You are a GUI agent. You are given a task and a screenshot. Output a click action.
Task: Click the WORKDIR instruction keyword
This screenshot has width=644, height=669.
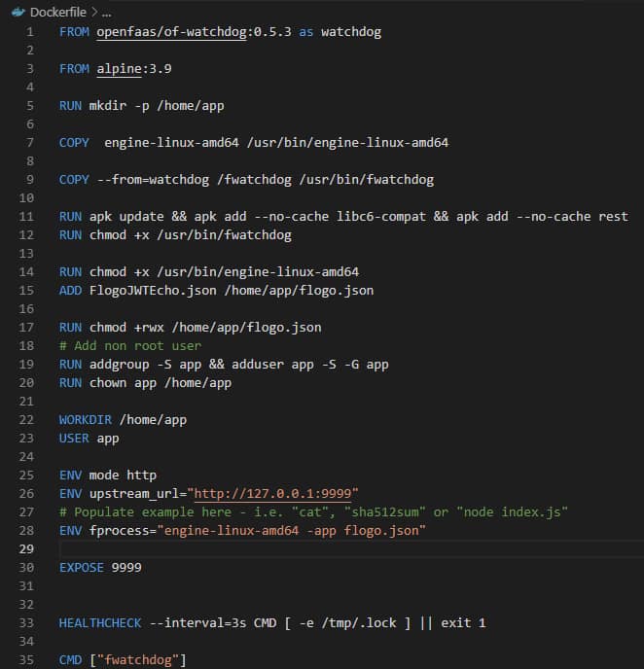(86, 419)
